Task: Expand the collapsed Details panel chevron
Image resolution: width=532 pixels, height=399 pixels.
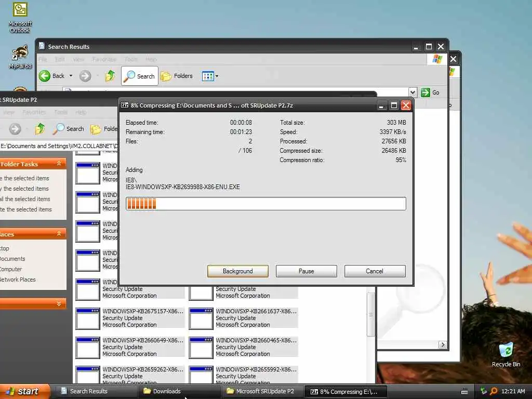Action: (x=59, y=303)
